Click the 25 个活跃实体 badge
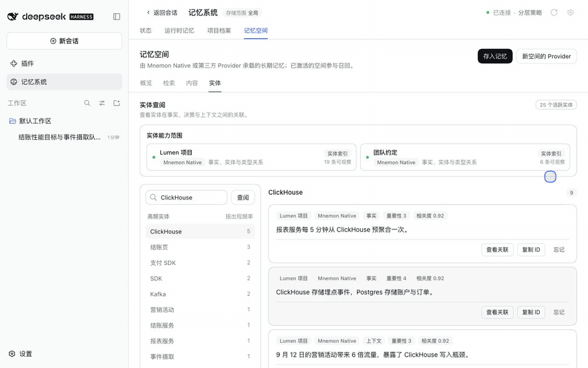 pos(556,105)
